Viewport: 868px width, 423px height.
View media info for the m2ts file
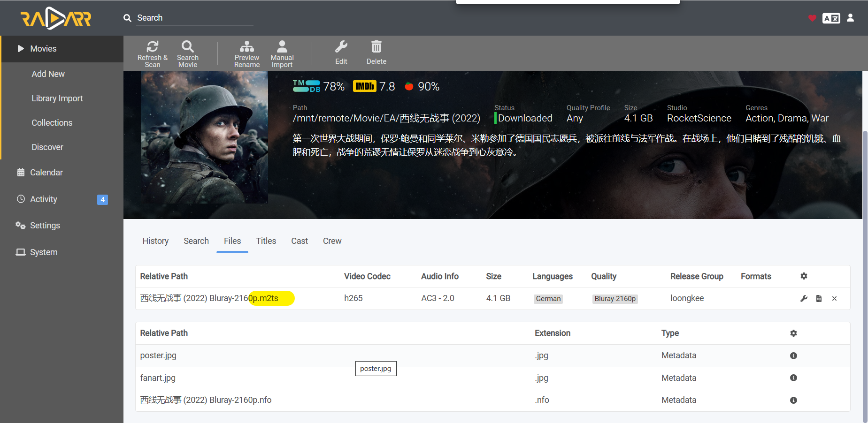[819, 298]
